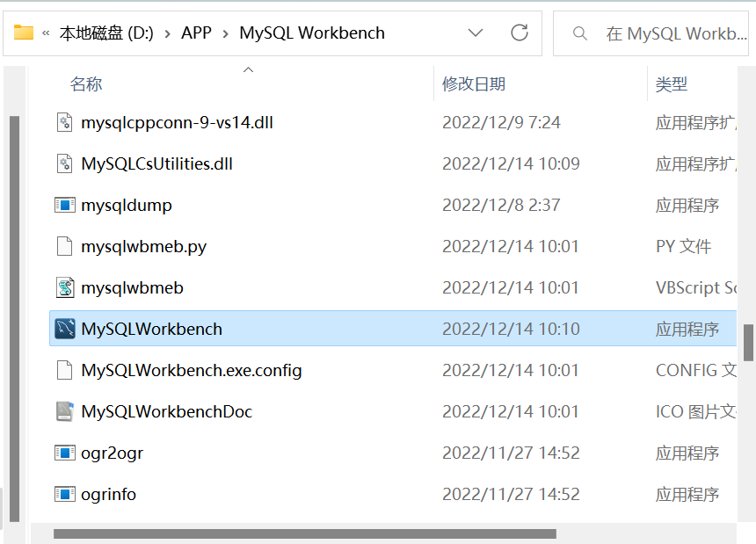Click date 2022/12/14 10:09
The image size is (756, 544).
[x=511, y=163]
